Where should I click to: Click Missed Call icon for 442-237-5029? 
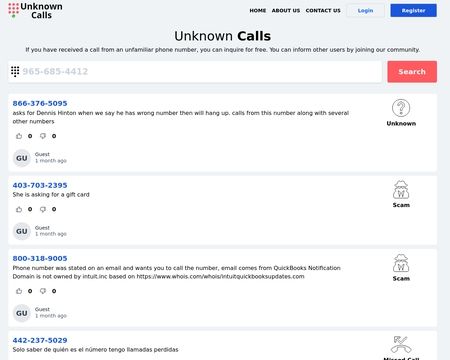pos(401,344)
